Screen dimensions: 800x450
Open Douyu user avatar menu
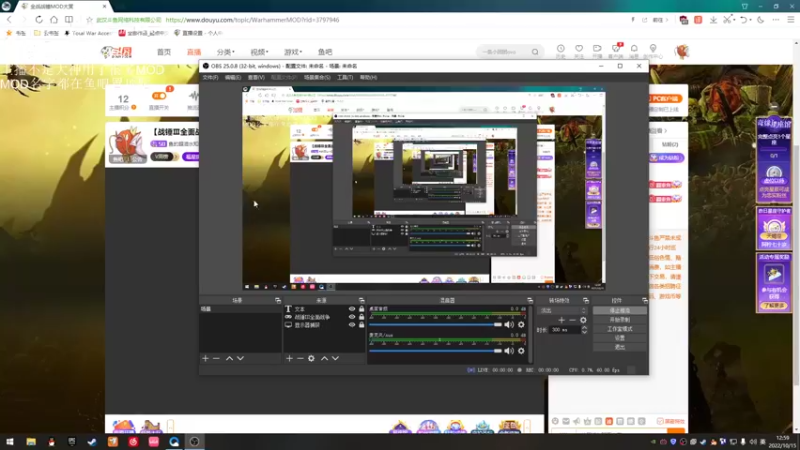coord(682,51)
